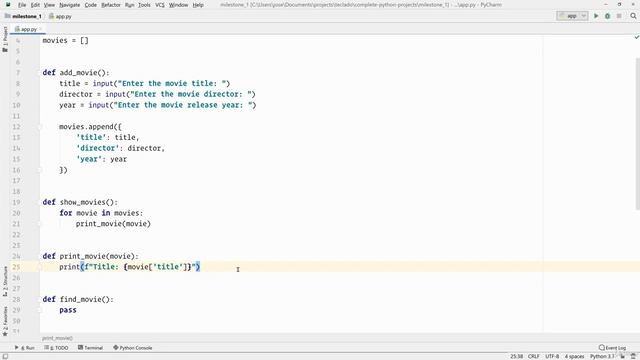The image size is (640, 360).
Task: Toggle tool window bars with bottom-left corner icon
Action: [5, 356]
